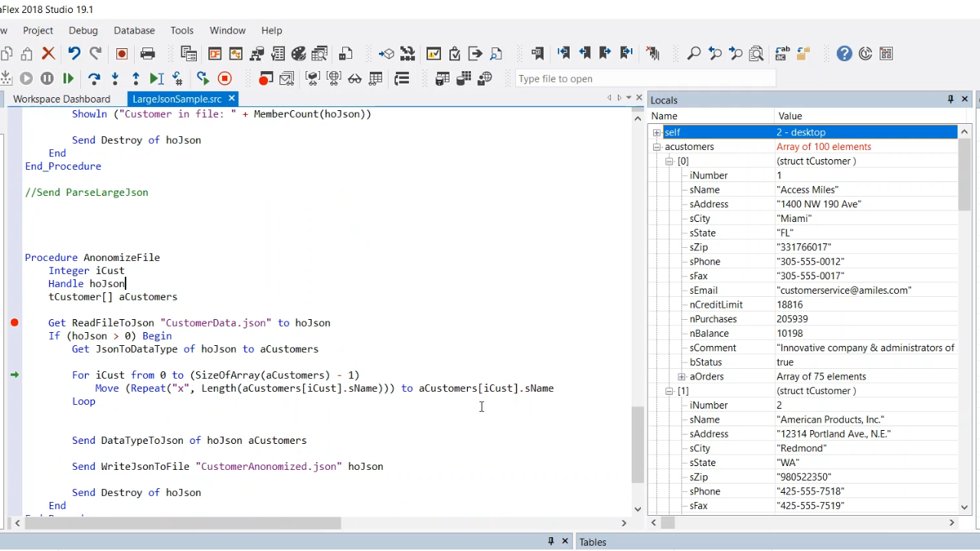The height and width of the screenshot is (551, 980).
Task: Click the magnifying glass Find icon
Action: coord(694,54)
